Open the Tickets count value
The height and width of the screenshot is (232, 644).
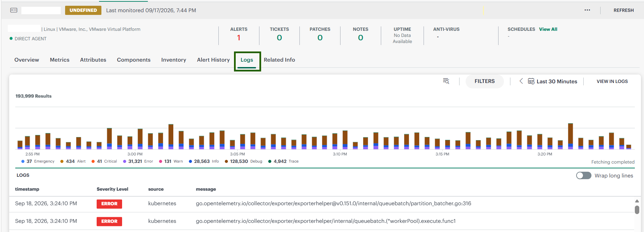pyautogui.click(x=279, y=38)
